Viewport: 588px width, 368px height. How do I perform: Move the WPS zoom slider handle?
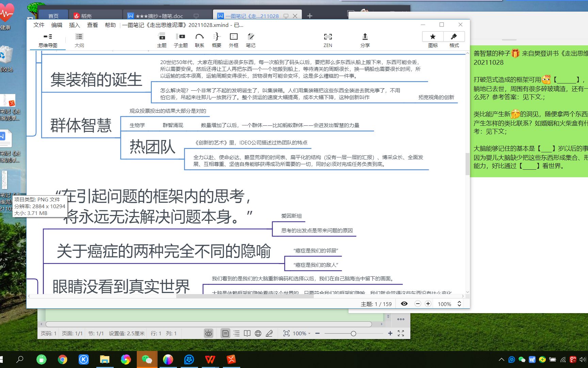tap(354, 334)
